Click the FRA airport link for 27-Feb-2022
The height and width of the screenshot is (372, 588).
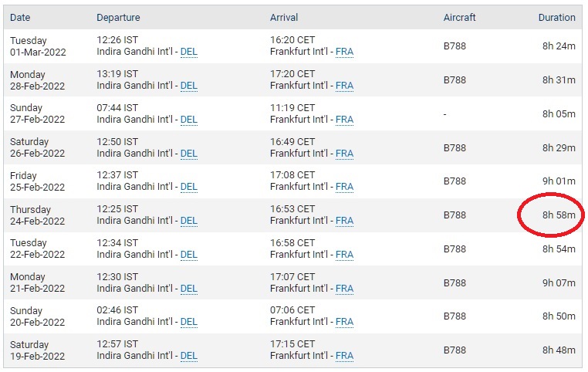[x=344, y=120]
